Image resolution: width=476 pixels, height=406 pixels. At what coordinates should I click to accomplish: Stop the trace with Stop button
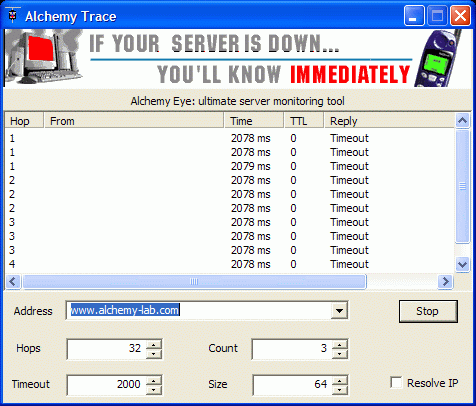428,311
